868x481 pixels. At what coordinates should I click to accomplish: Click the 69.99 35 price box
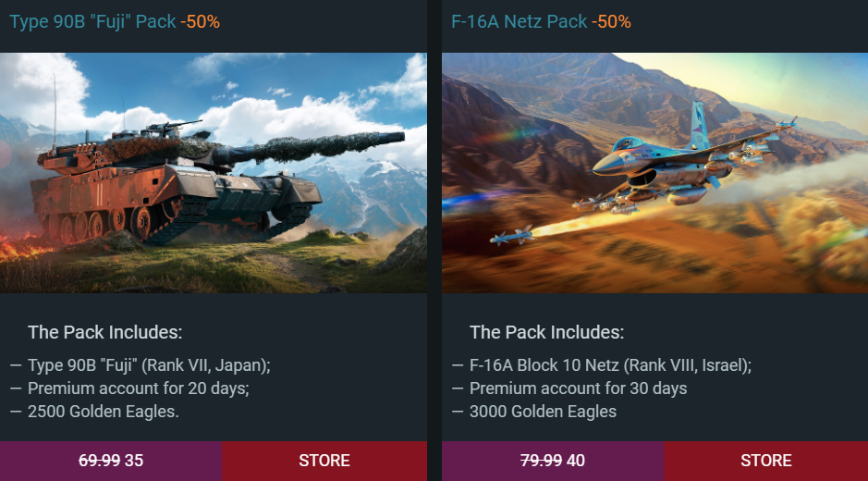click(x=111, y=461)
